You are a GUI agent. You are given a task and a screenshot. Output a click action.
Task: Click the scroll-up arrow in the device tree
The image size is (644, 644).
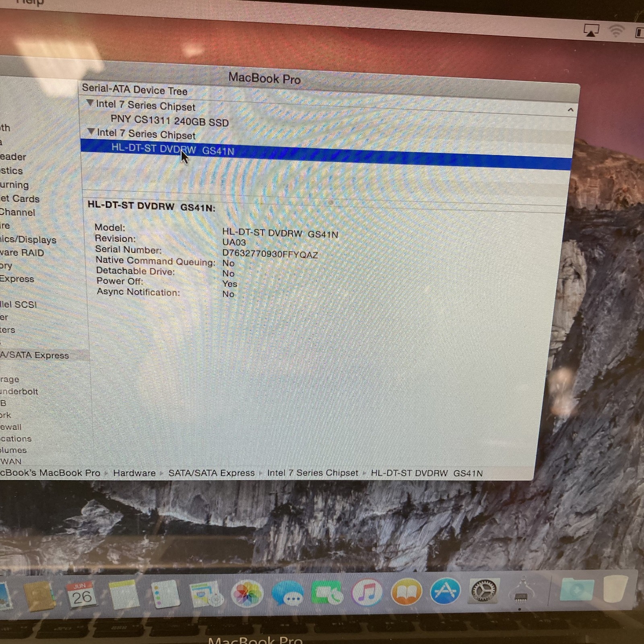click(x=570, y=109)
